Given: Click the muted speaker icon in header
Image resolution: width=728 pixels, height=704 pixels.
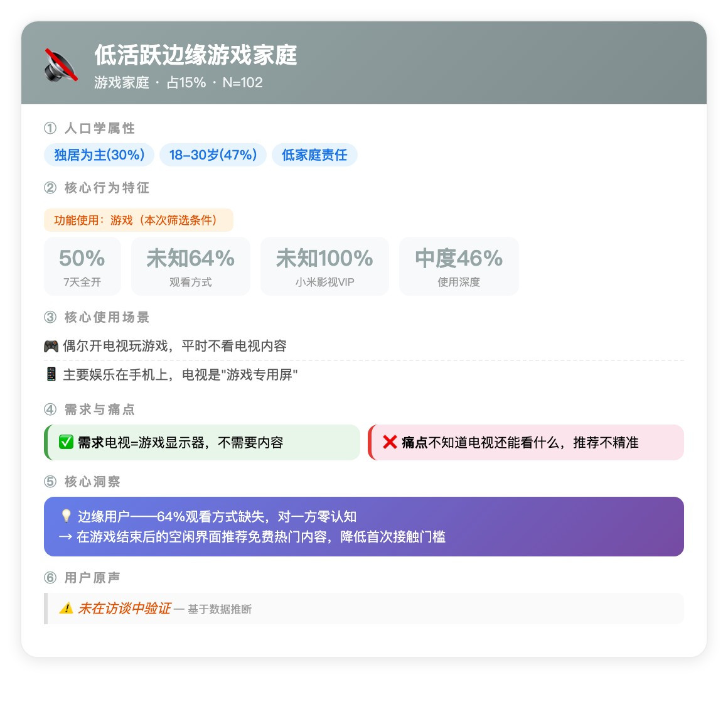Looking at the screenshot, I should [x=61, y=65].
